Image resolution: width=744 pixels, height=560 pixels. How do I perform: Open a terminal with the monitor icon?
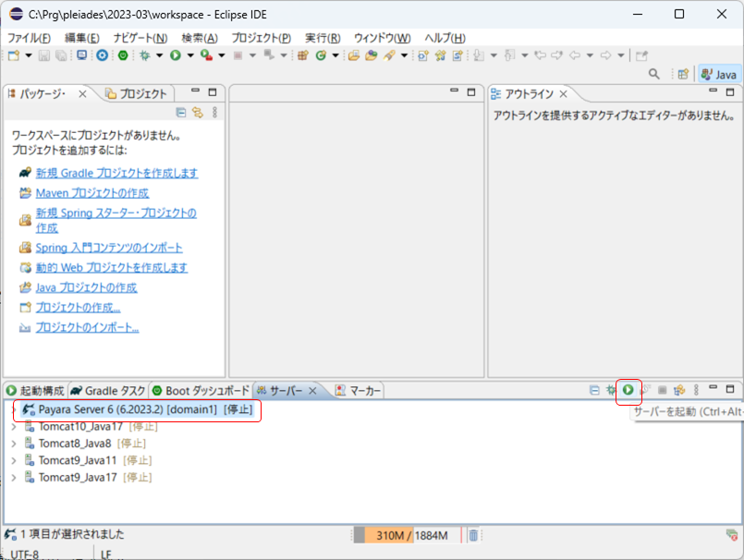pos(82,55)
